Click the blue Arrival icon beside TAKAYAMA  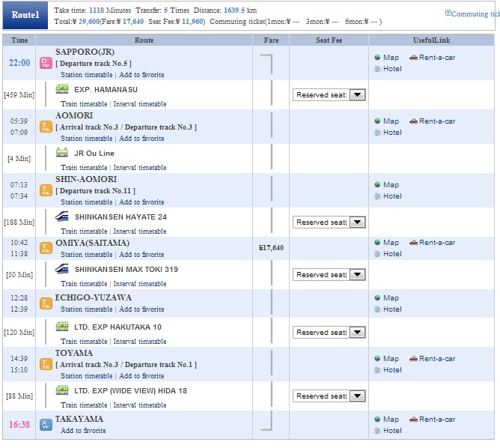tap(46, 425)
